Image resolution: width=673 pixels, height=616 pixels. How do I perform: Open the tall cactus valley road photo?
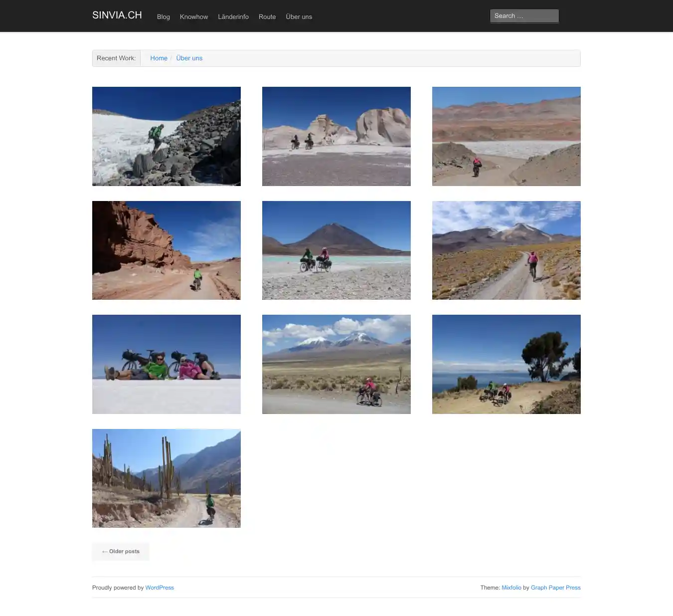[166, 478]
